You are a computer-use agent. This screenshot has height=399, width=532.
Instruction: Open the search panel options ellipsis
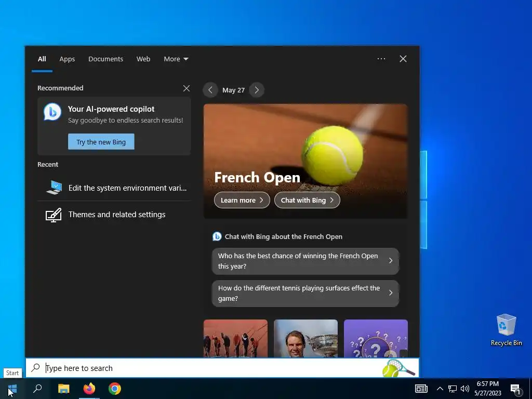pyautogui.click(x=381, y=59)
